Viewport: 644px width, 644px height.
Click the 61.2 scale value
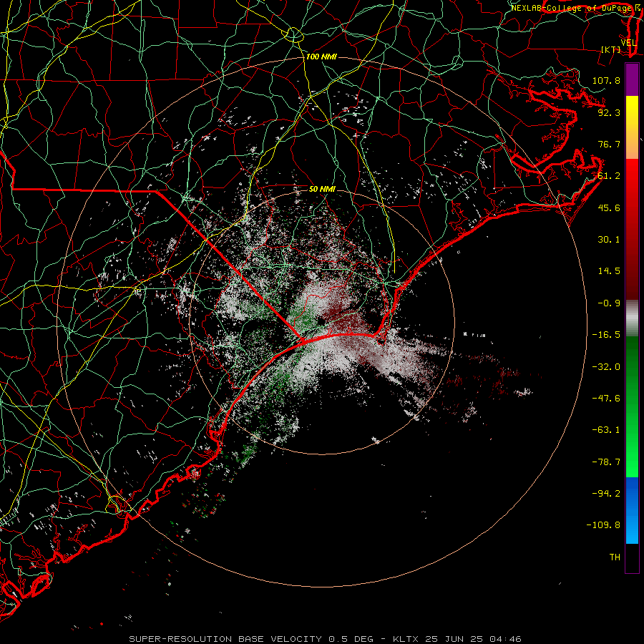[609, 176]
